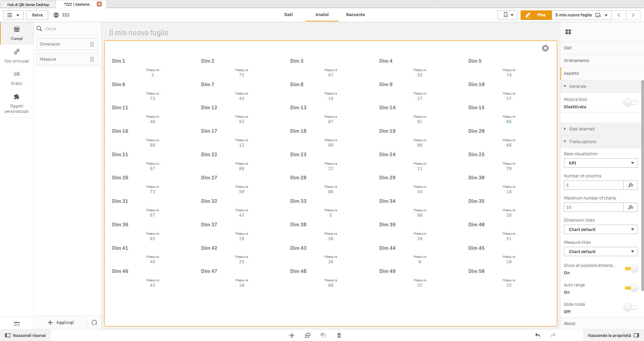
Task: Expand the Stati alternati section
Action: (582, 129)
